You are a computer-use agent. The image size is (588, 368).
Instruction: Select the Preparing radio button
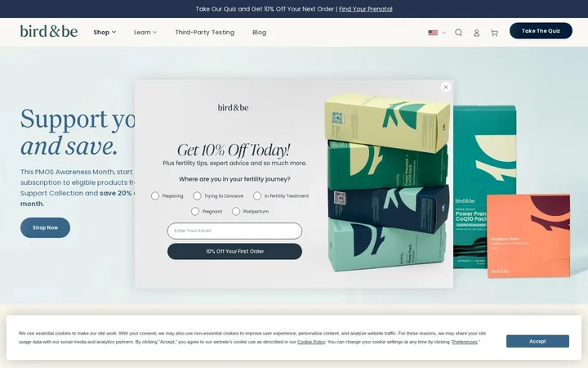click(x=155, y=196)
